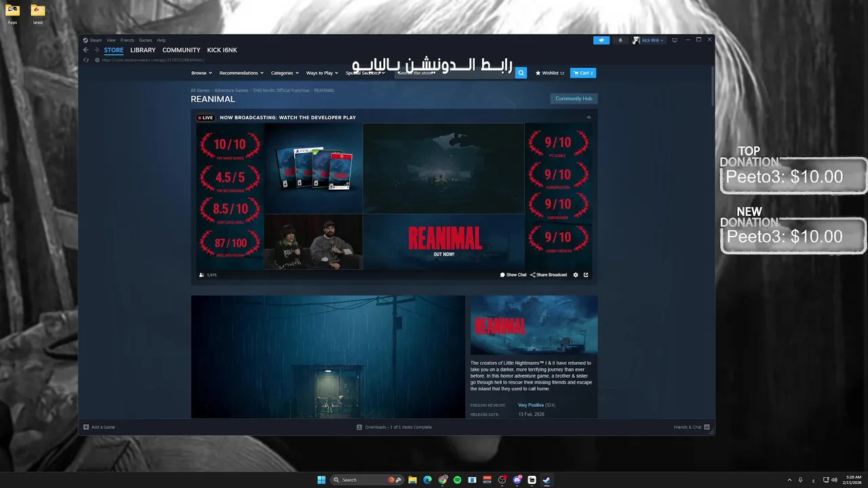Open Google Chrome from the taskbar
868x488 pixels.
pos(442,480)
